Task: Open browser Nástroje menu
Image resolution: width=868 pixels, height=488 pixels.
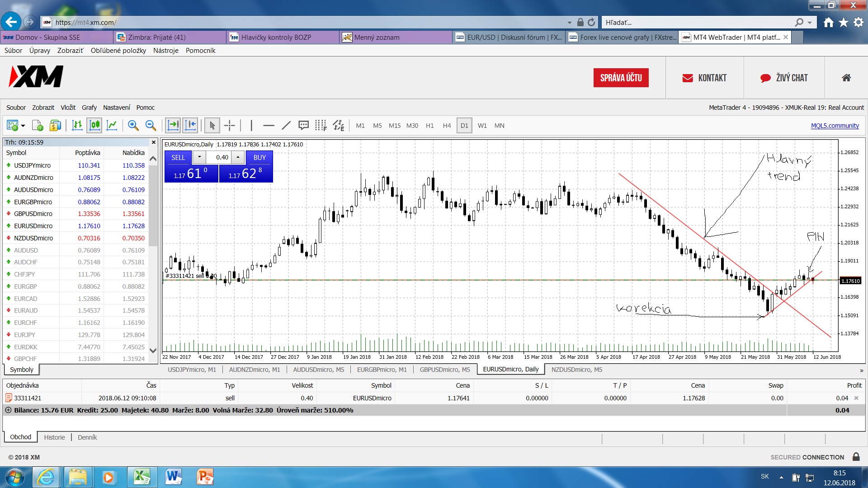Action: pyautogui.click(x=165, y=51)
